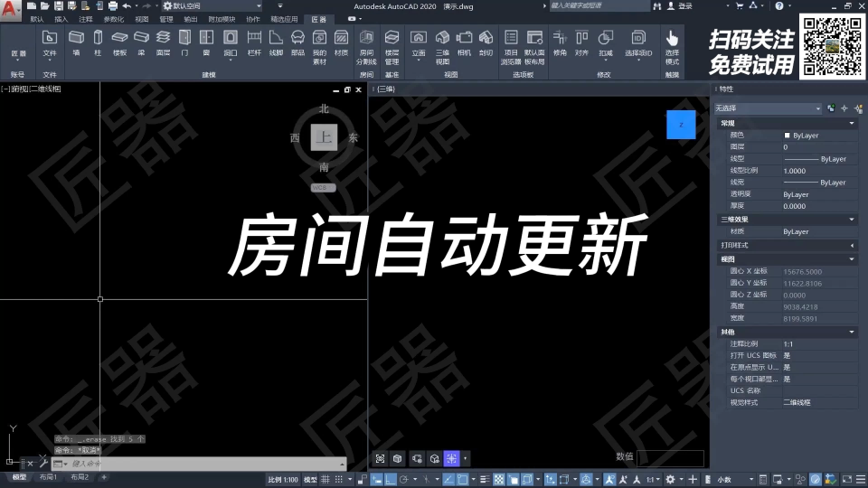Screen dimensions: 868x488
Task: Switch to the 管理 ribbon tab
Action: 166,19
